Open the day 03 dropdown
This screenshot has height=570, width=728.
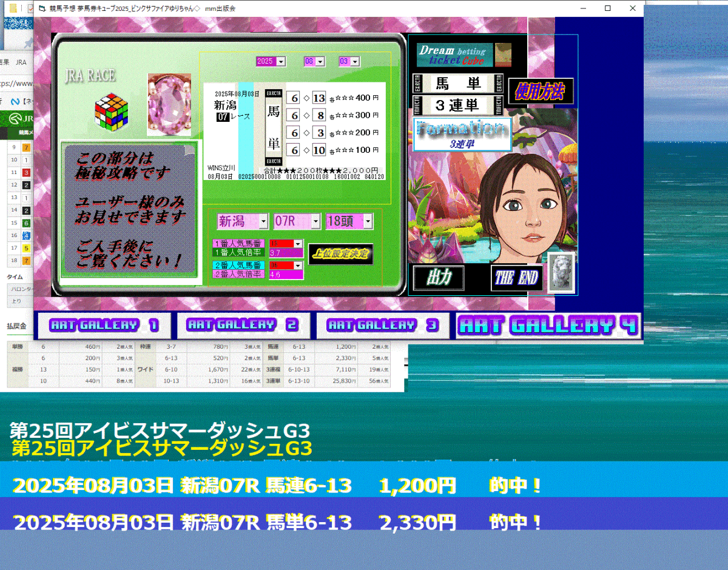click(355, 61)
